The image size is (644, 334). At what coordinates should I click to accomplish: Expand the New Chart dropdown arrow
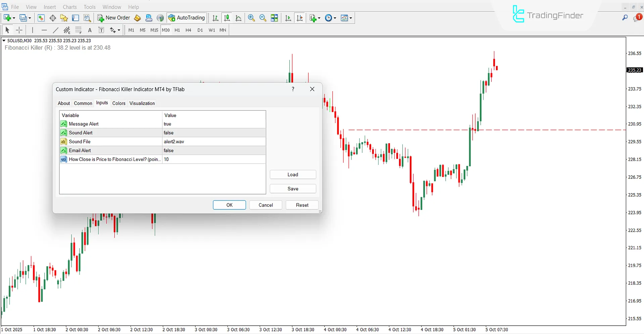tap(13, 18)
